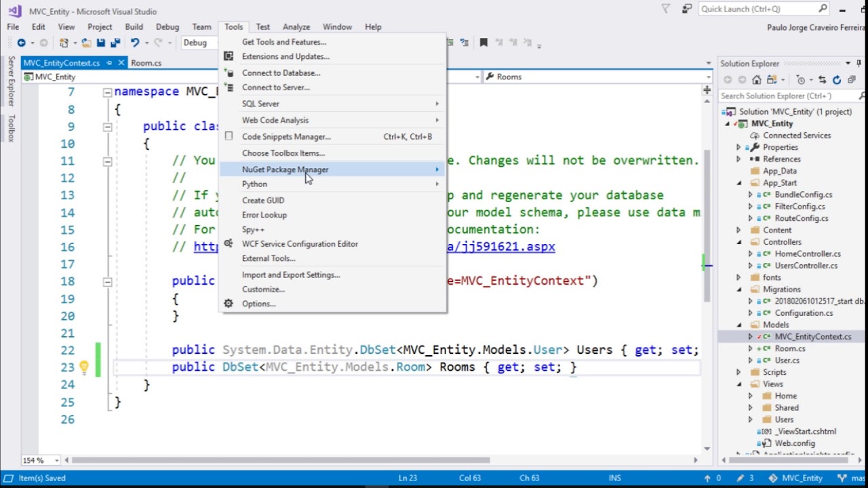This screenshot has width=868, height=488.
Task: Open the Toolbox side tab
Action: click(11, 127)
